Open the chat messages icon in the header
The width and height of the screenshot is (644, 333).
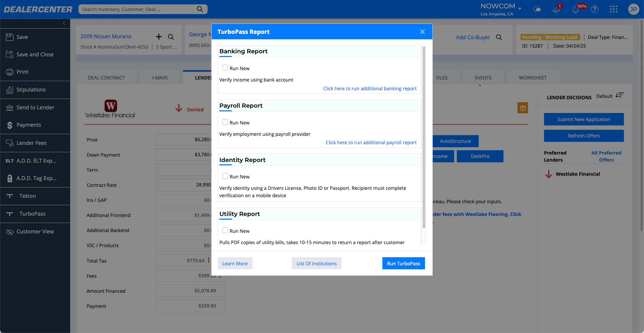tap(537, 9)
